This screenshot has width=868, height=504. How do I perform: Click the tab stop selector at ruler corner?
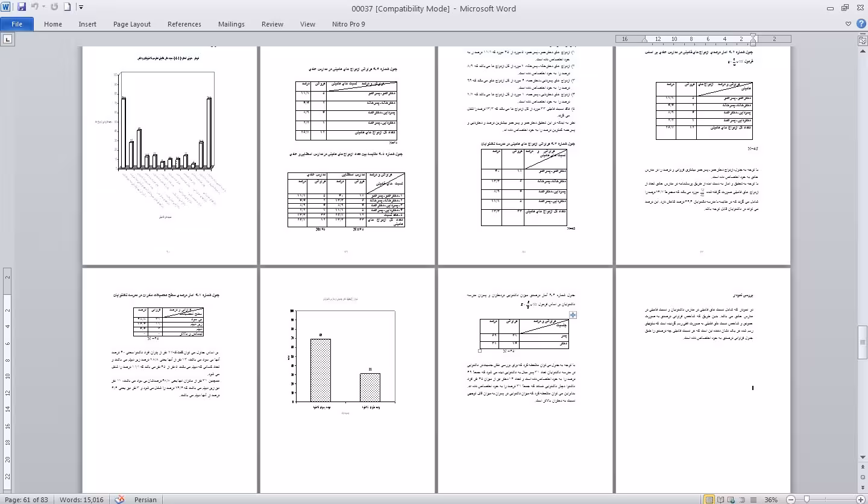(8, 40)
